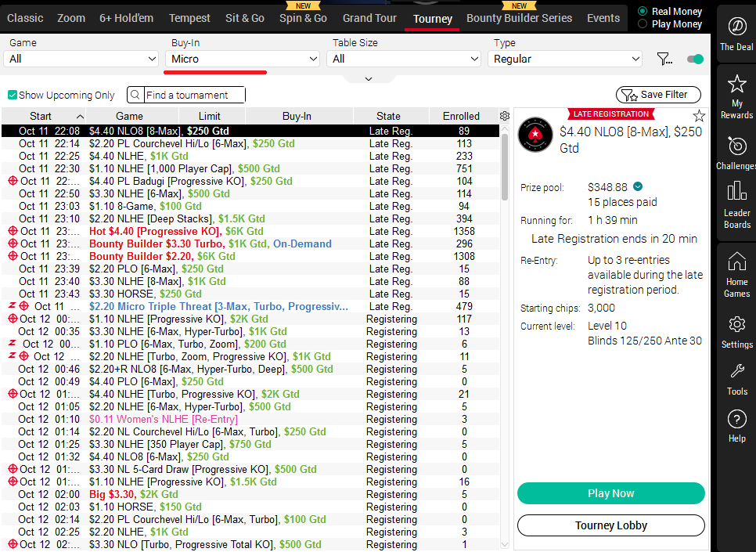Open the Events tab
756x552 pixels.
tap(603, 18)
